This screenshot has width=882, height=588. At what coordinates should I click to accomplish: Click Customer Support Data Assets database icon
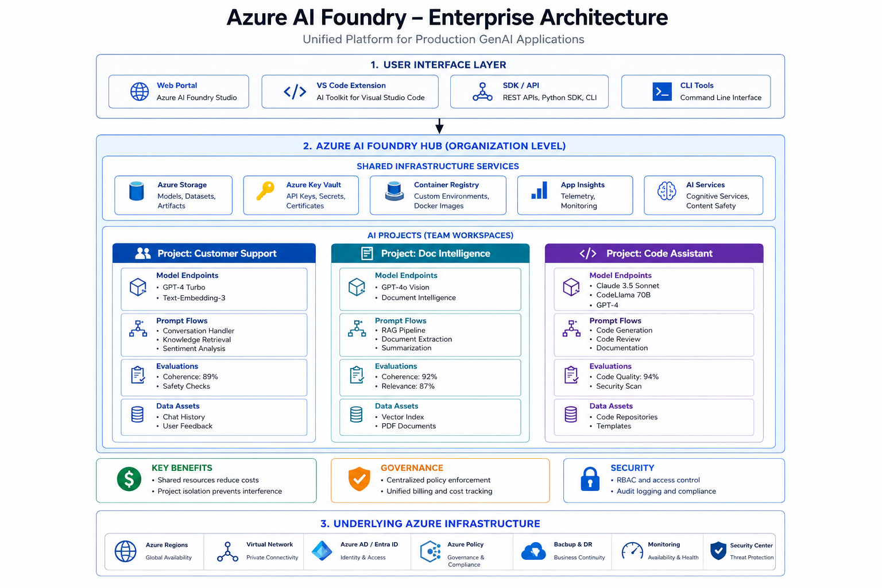137,415
